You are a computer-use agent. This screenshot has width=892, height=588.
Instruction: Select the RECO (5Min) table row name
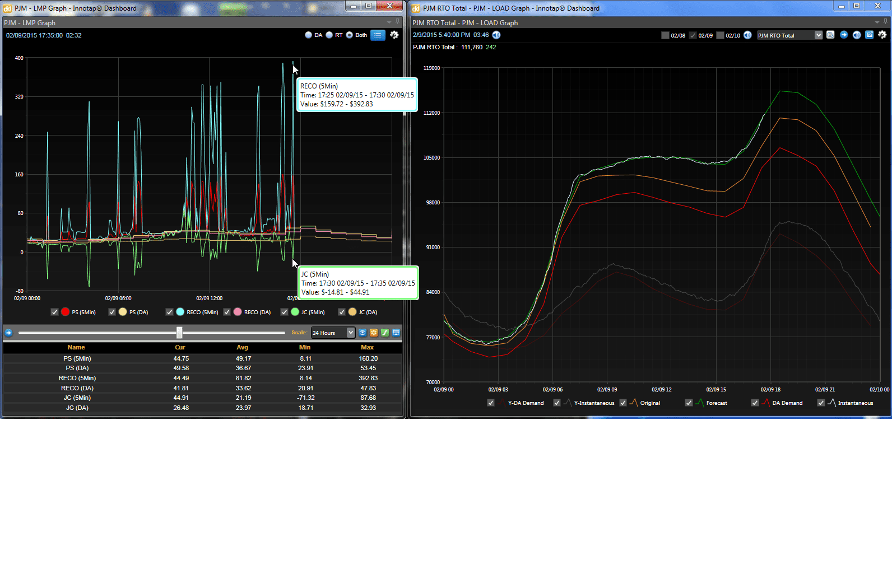(77, 378)
